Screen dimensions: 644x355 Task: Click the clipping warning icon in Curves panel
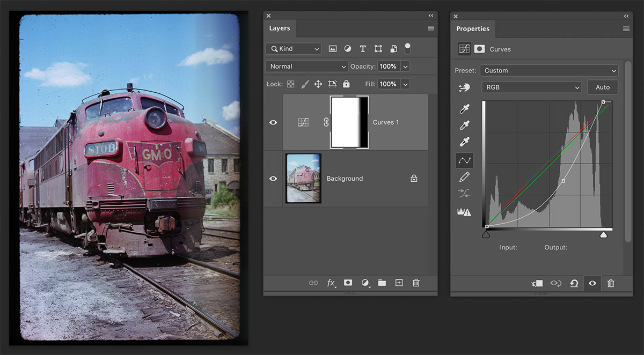464,211
